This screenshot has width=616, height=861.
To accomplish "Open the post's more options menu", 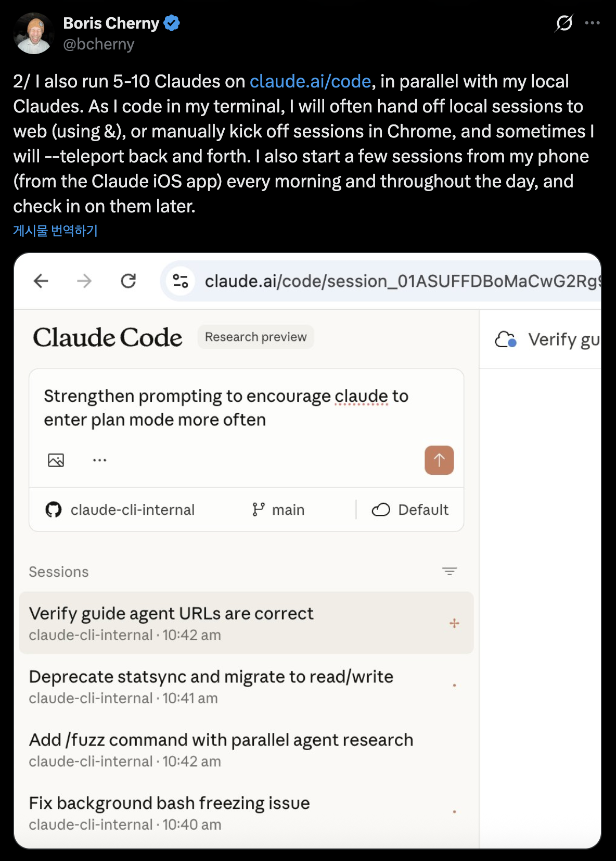I will [x=593, y=23].
